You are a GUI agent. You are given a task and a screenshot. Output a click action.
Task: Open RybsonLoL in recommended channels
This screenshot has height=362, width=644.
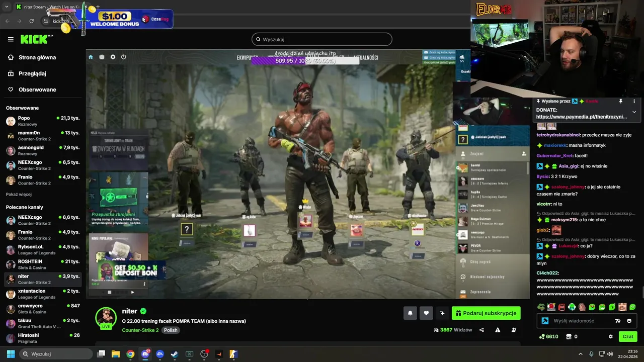pos(43,249)
